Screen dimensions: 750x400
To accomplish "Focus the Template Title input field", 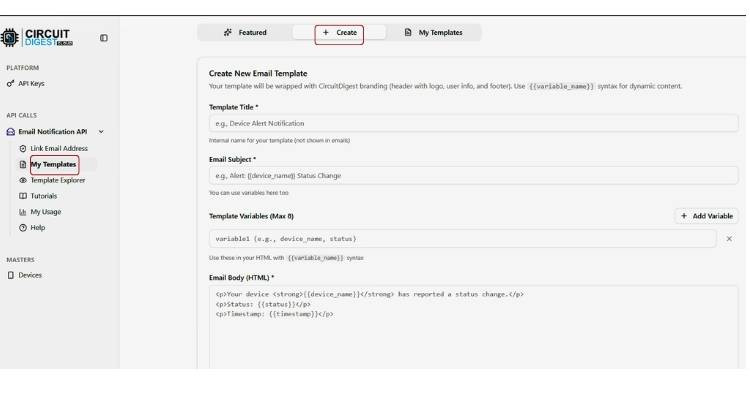I will point(474,123).
